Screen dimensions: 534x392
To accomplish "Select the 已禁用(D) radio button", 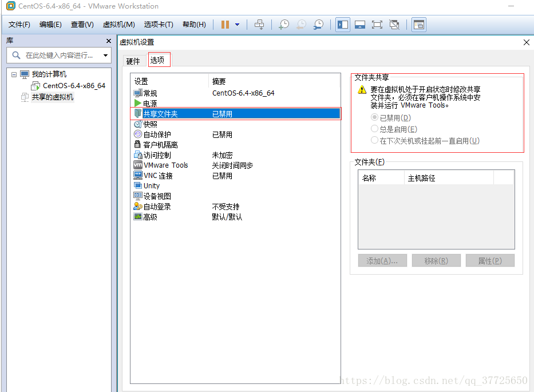I will click(375, 117).
